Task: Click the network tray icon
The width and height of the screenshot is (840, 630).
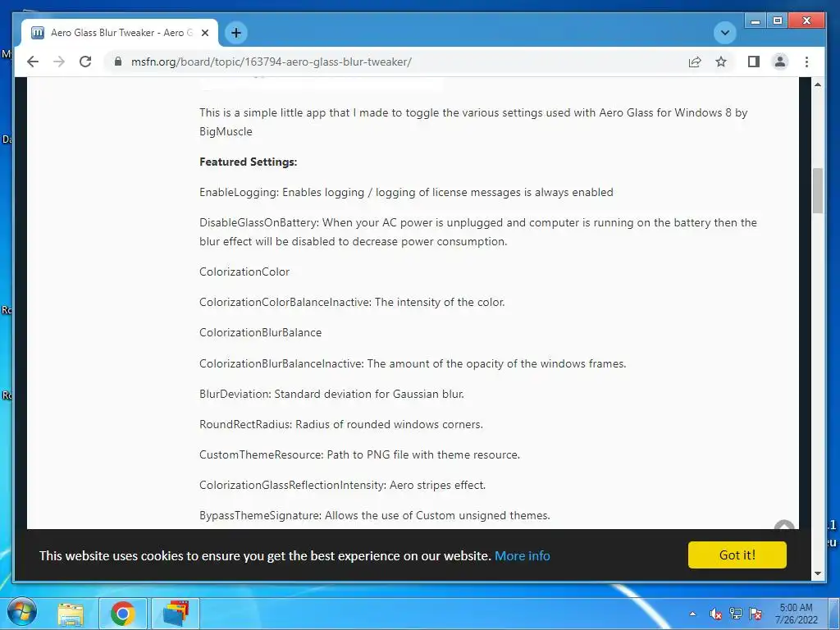Action: pos(736,614)
